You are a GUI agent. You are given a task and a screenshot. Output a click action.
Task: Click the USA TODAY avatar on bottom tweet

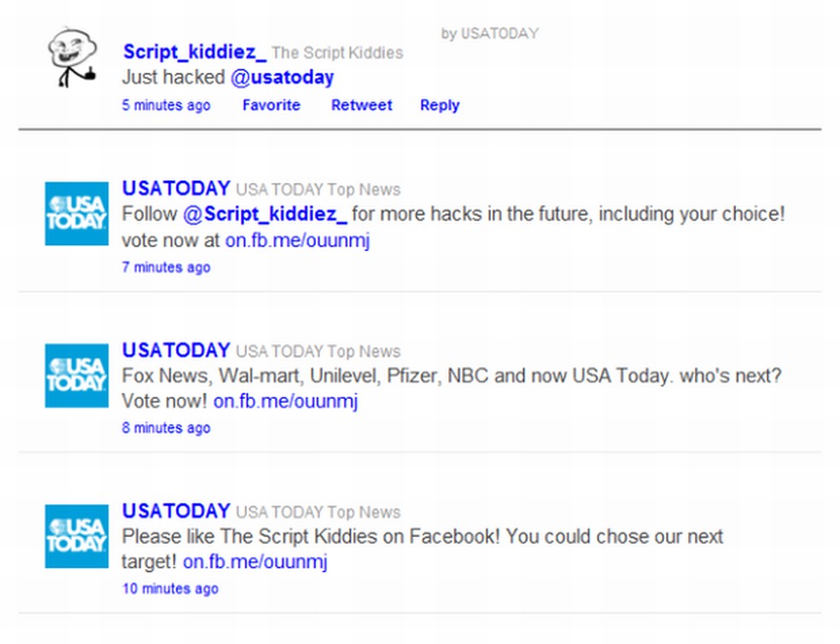[x=75, y=536]
